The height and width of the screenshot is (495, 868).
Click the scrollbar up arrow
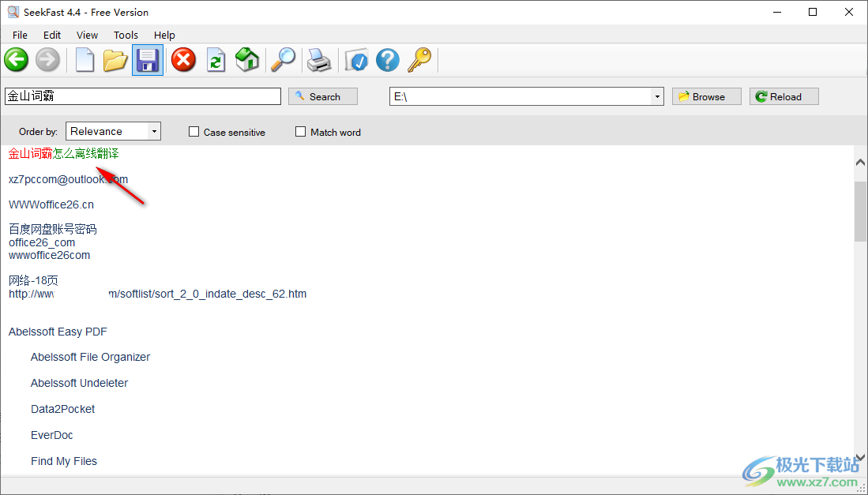(x=860, y=162)
